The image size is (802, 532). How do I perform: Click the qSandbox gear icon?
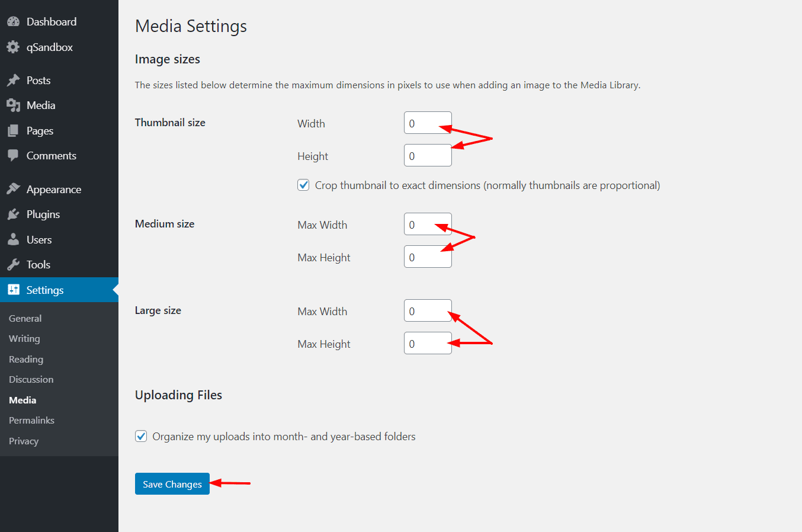click(x=13, y=47)
